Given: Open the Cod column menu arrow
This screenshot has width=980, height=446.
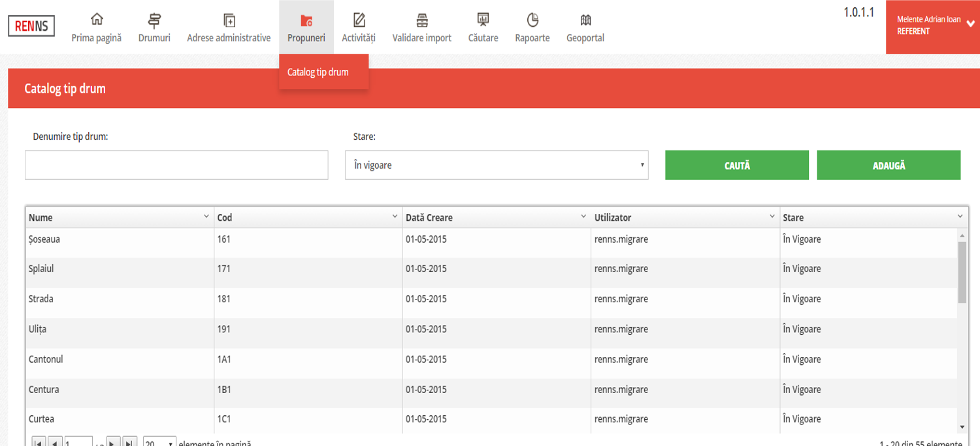Looking at the screenshot, I should point(395,216).
